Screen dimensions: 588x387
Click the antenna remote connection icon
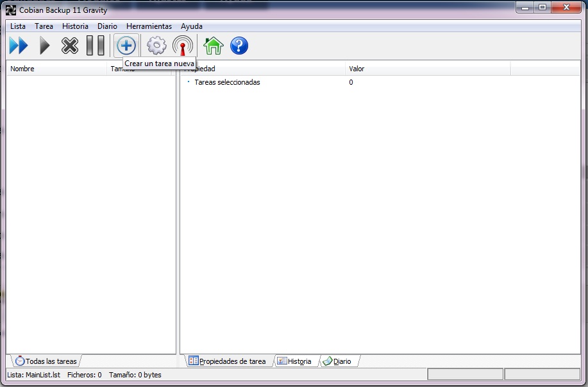tap(183, 46)
